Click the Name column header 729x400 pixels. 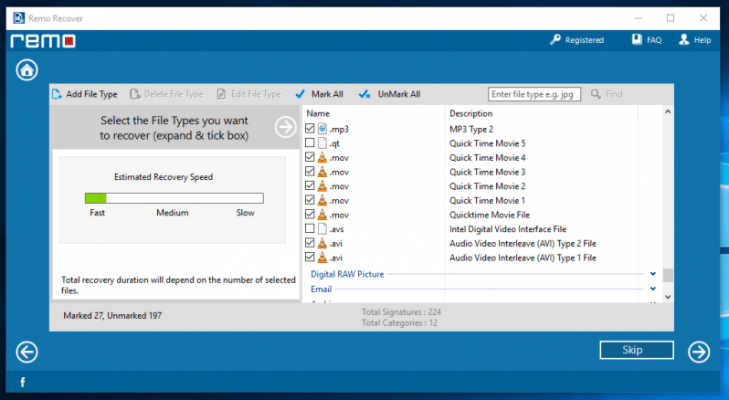point(318,113)
